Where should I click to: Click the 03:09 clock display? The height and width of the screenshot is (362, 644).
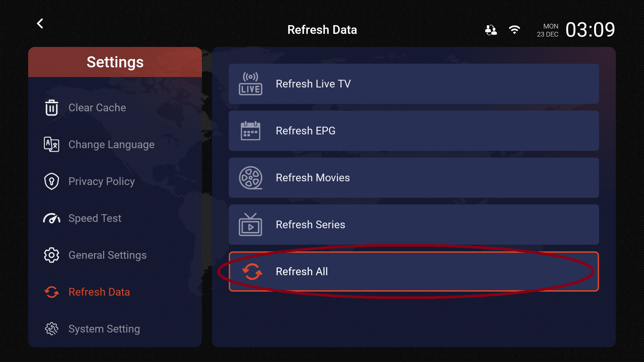tap(590, 30)
